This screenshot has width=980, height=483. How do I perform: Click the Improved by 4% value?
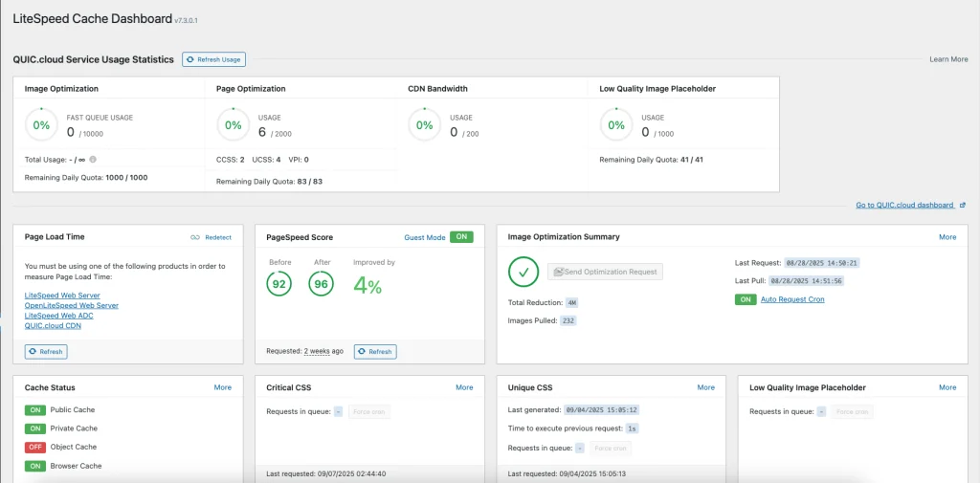pyautogui.click(x=367, y=286)
